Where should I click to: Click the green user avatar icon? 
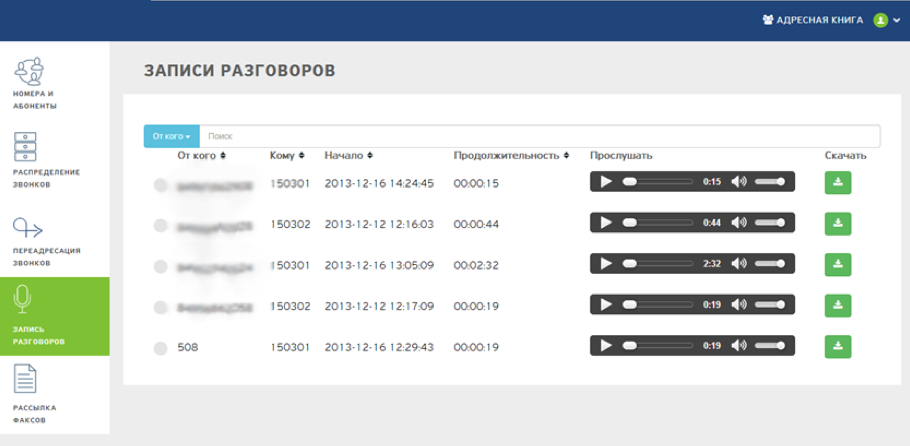(880, 20)
